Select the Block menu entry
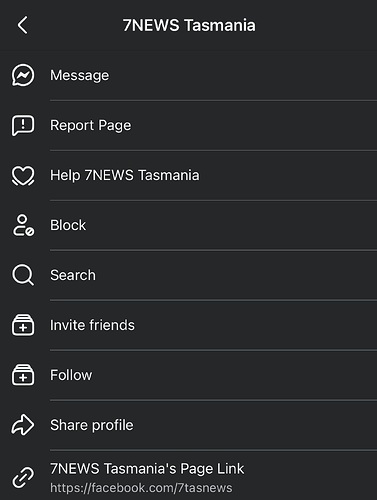 pos(188,225)
